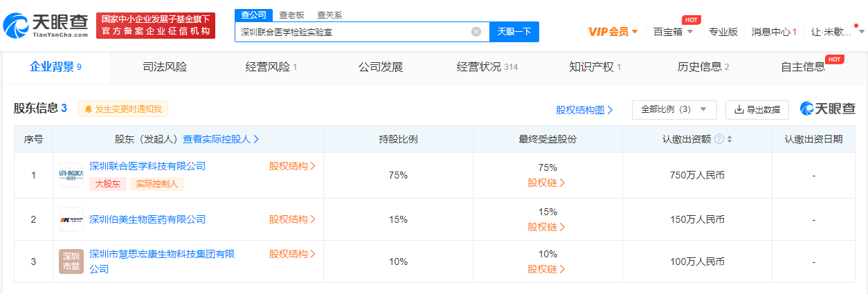Expand the 全部比例 (3) dropdown
Image resolution: width=868 pixels, height=294 pixels.
(x=674, y=109)
